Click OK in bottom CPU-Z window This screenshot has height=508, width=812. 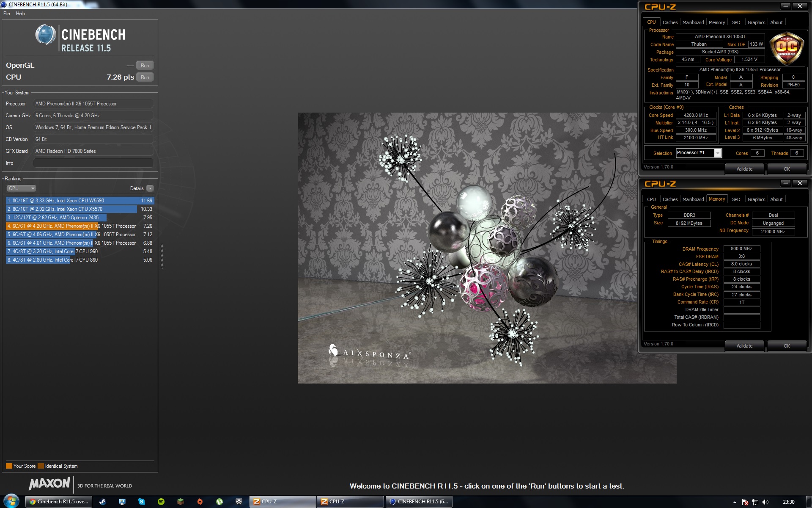(x=787, y=346)
